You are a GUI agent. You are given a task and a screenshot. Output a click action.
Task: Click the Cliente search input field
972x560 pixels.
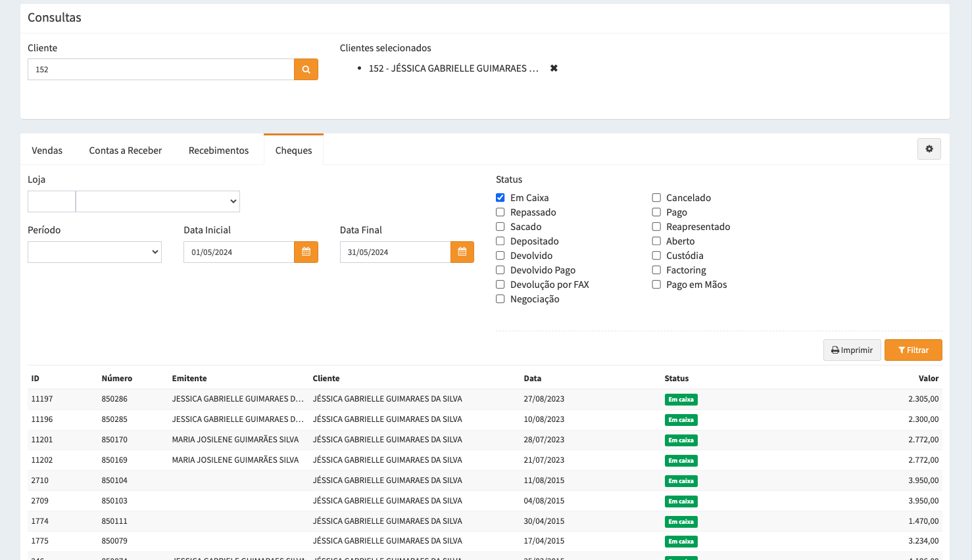[x=160, y=70]
